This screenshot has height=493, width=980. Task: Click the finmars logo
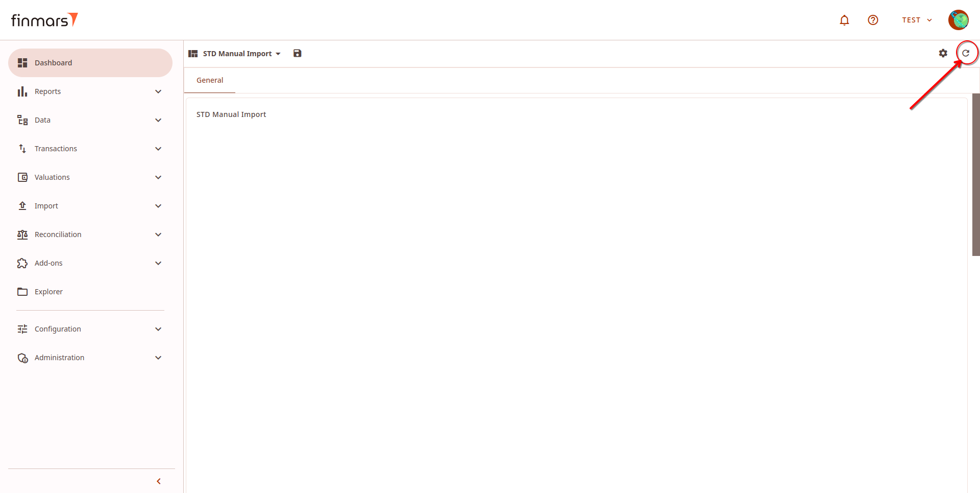(44, 20)
